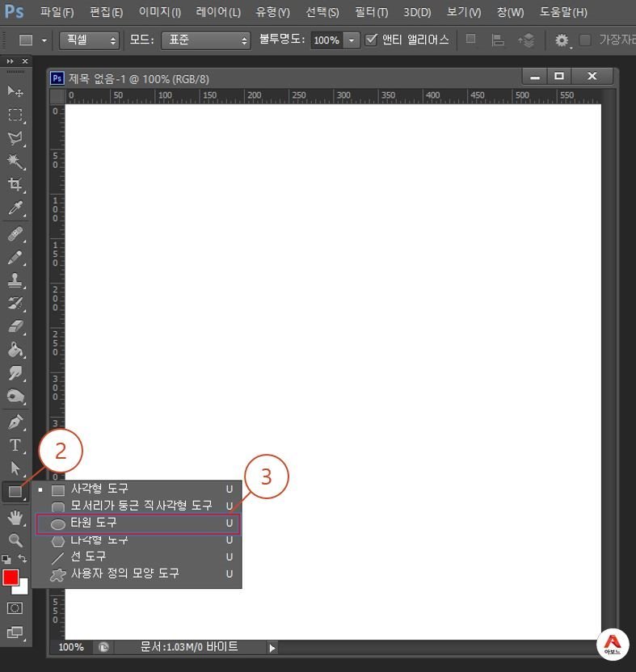Screen dimensions: 636x672
Task: Click the Rectangle shape tool in toolbar
Action: [x=15, y=492]
